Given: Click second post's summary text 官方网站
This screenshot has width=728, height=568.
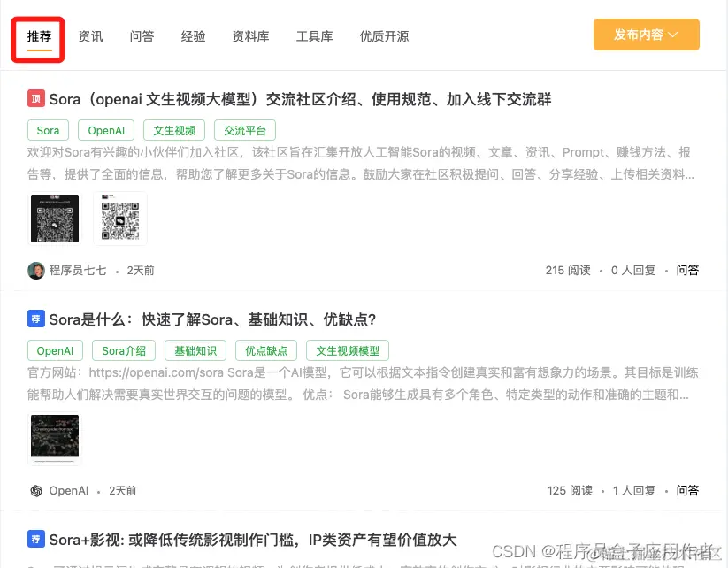Looking at the screenshot, I should click(x=362, y=384).
